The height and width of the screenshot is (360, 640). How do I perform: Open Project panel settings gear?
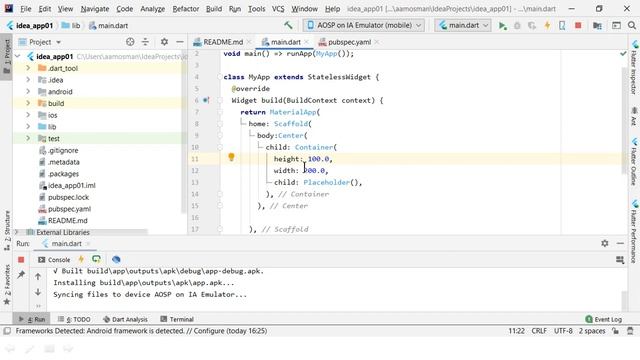pyautogui.click(x=164, y=42)
